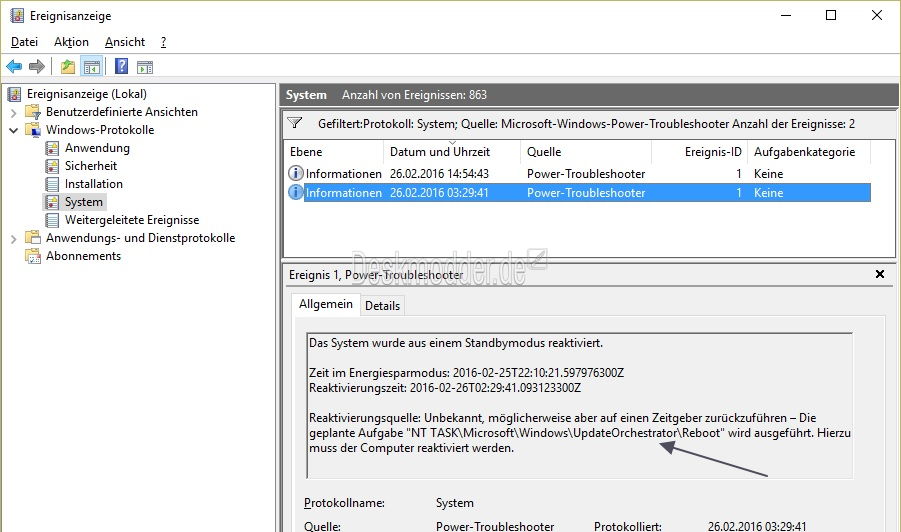Expand Anwendungs- und Dienstprotokolle node

tap(13, 238)
